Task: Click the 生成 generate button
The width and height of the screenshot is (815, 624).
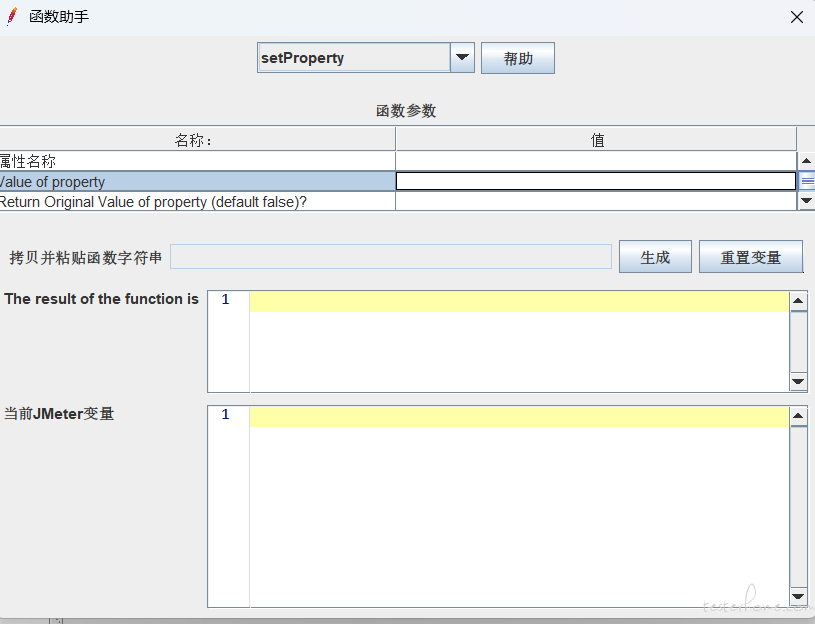Action: click(655, 257)
